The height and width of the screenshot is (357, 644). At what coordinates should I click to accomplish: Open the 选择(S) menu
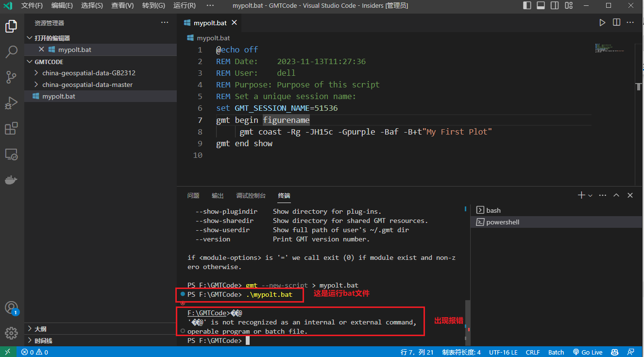(x=92, y=6)
